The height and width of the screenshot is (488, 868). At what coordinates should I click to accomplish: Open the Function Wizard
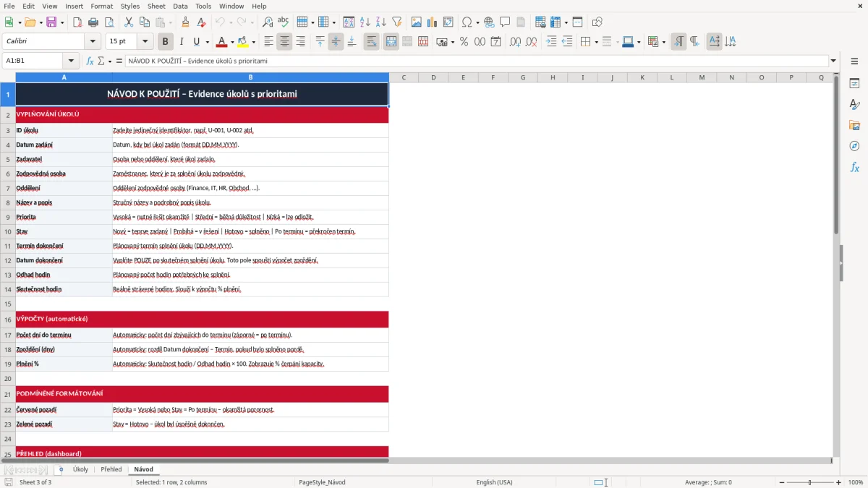pyautogui.click(x=90, y=61)
